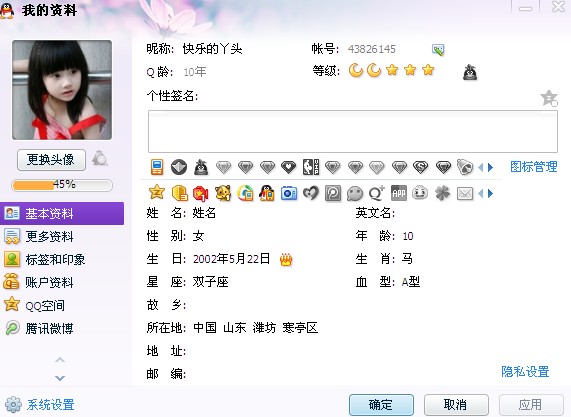
Task: Click the account number 43826145
Action: coord(372,49)
